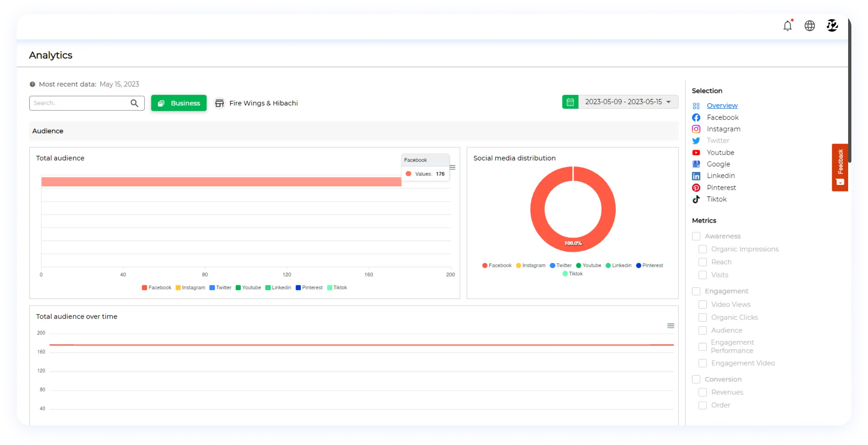Click the green calendar icon

tap(570, 102)
